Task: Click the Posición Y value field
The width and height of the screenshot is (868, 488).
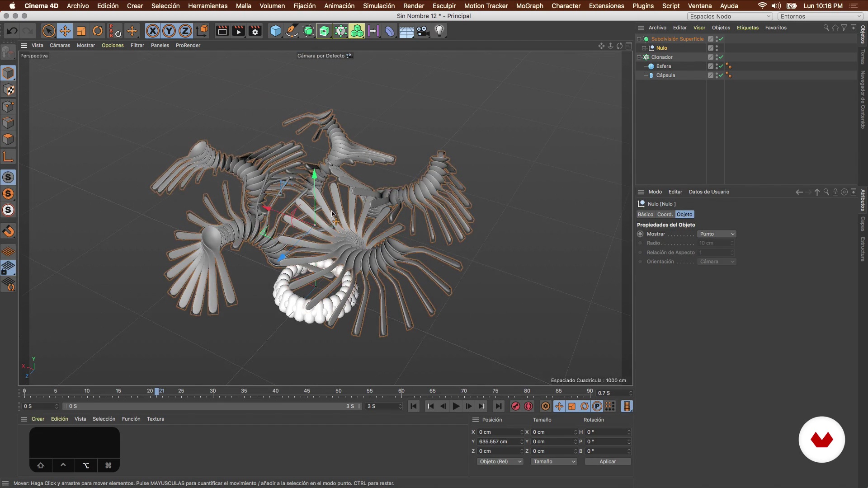Action: point(500,442)
